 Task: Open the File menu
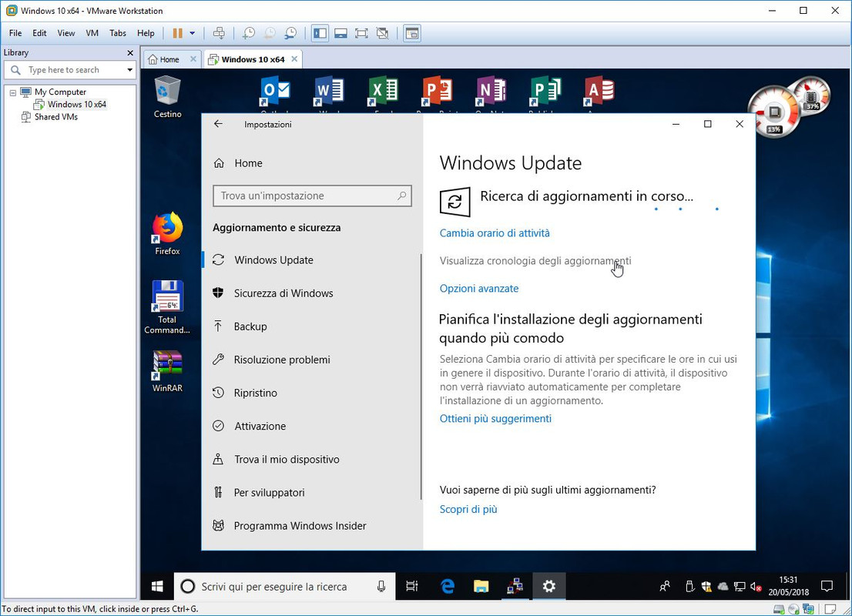(15, 33)
